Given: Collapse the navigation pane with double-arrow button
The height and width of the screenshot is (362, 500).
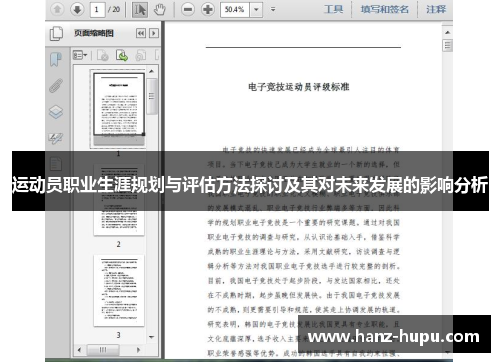Looking at the screenshot, I should tap(141, 33).
